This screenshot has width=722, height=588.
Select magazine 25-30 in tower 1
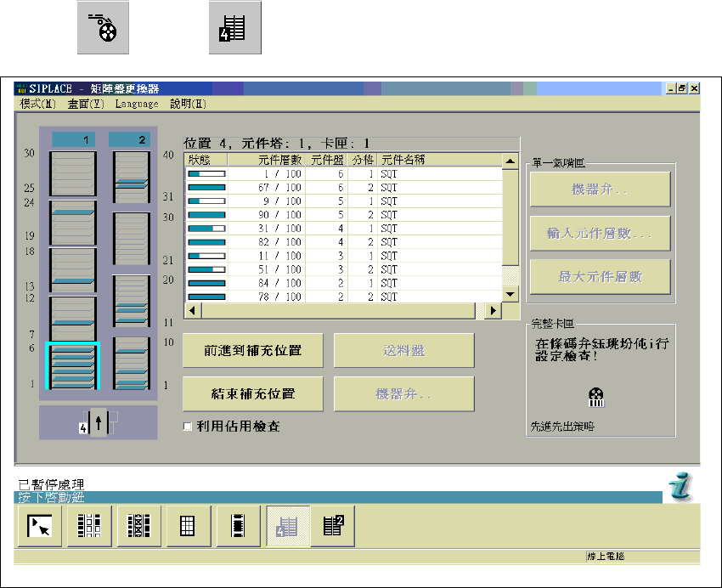coord(73,173)
